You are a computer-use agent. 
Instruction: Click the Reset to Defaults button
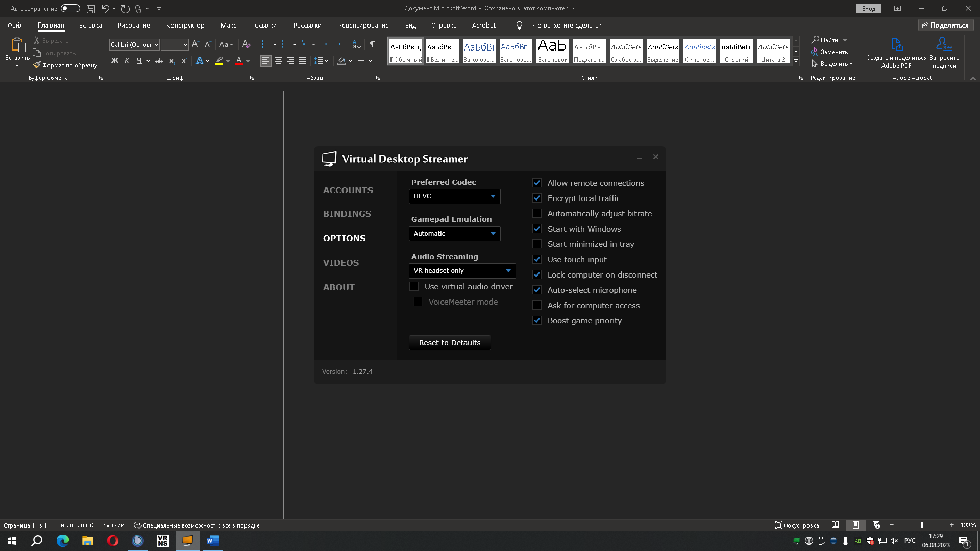pyautogui.click(x=450, y=343)
